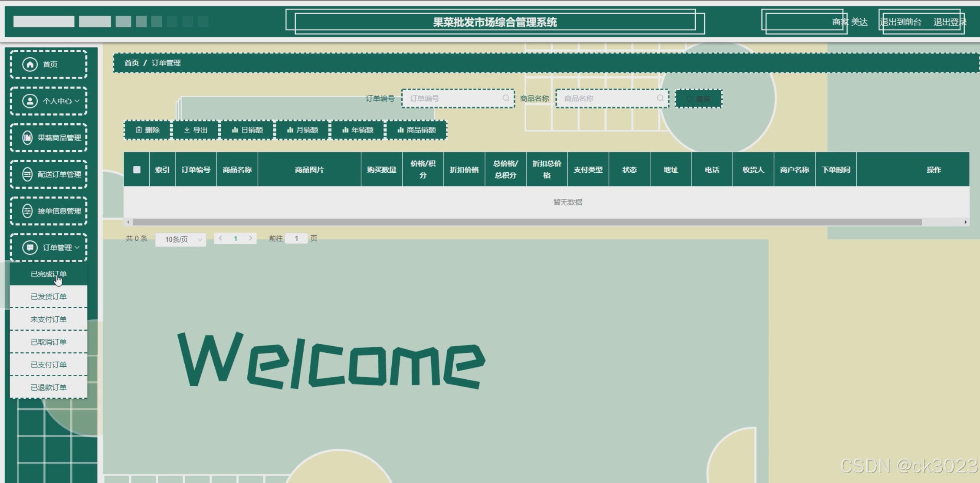
Task: Click the 退出登录 link
Action: pyautogui.click(x=949, y=22)
